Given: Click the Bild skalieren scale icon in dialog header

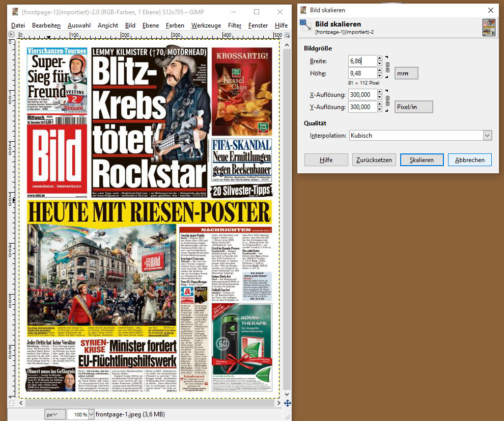Looking at the screenshot, I should coord(305,25).
